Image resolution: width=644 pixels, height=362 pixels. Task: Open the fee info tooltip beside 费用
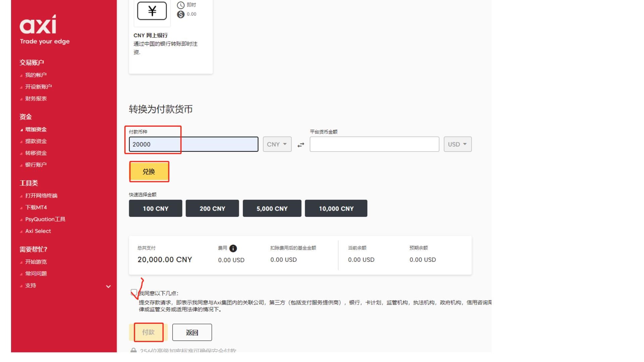(233, 248)
